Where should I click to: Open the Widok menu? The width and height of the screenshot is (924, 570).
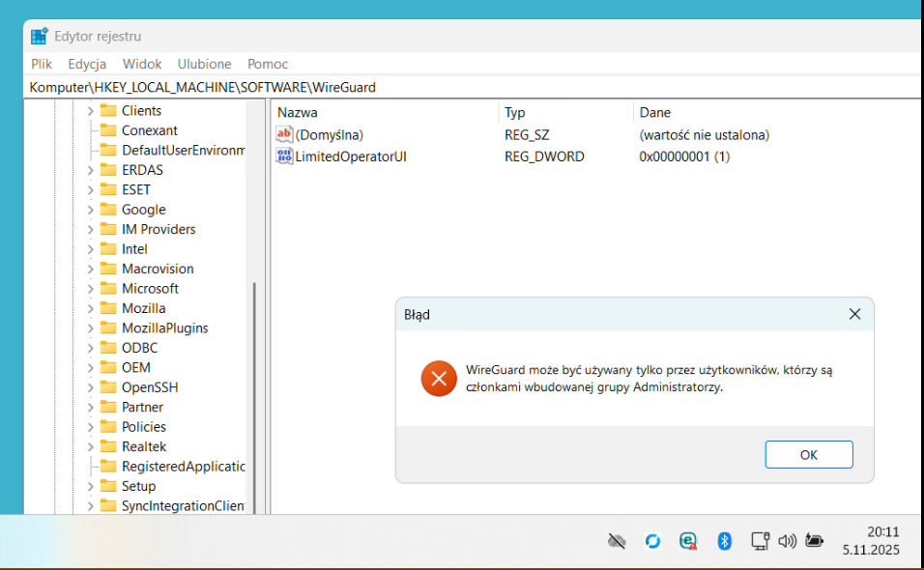142,64
